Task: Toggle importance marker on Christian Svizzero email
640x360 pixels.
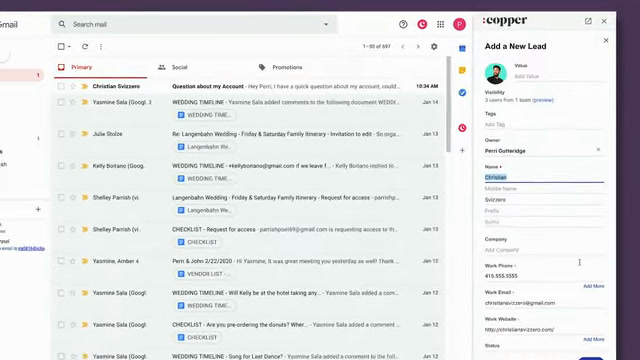Action: tap(84, 86)
